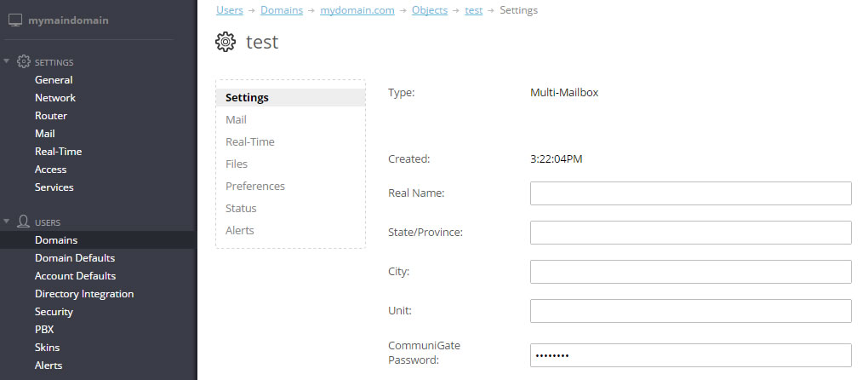This screenshot has width=868, height=380.
Task: Click the USERS person icon in sidebar
Action: (x=23, y=222)
